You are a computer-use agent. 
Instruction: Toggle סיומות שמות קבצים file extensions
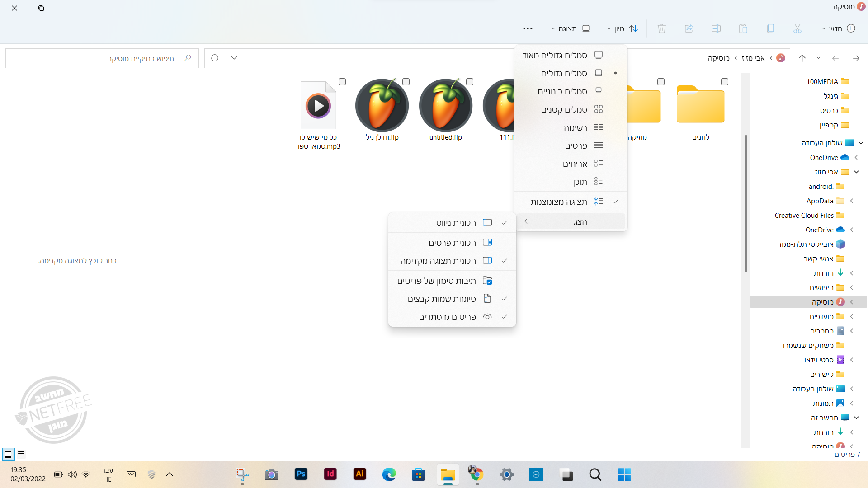[452, 299]
